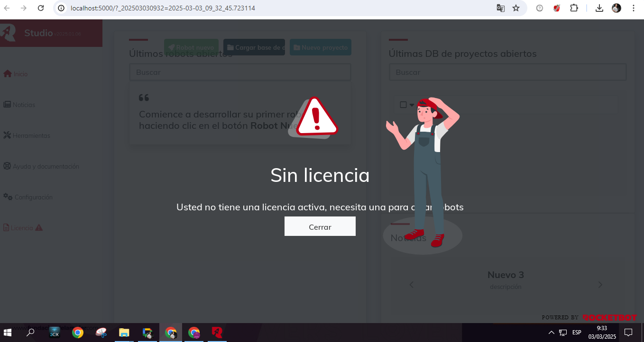Open 3CX app from the taskbar
This screenshot has width=644, height=342.
click(55, 333)
